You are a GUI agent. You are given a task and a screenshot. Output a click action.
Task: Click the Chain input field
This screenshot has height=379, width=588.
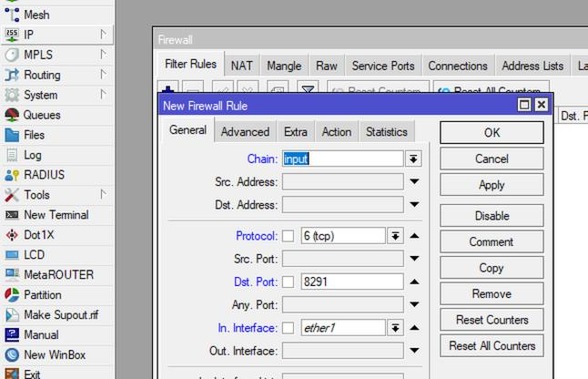pos(343,159)
